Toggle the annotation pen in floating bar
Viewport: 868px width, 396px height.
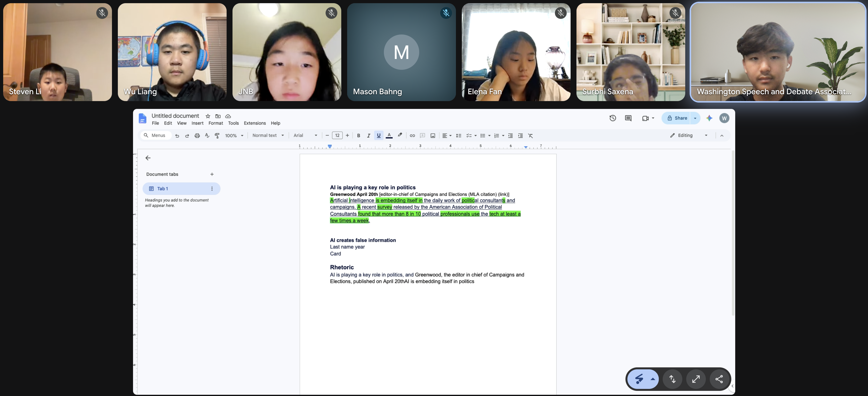coord(639,379)
